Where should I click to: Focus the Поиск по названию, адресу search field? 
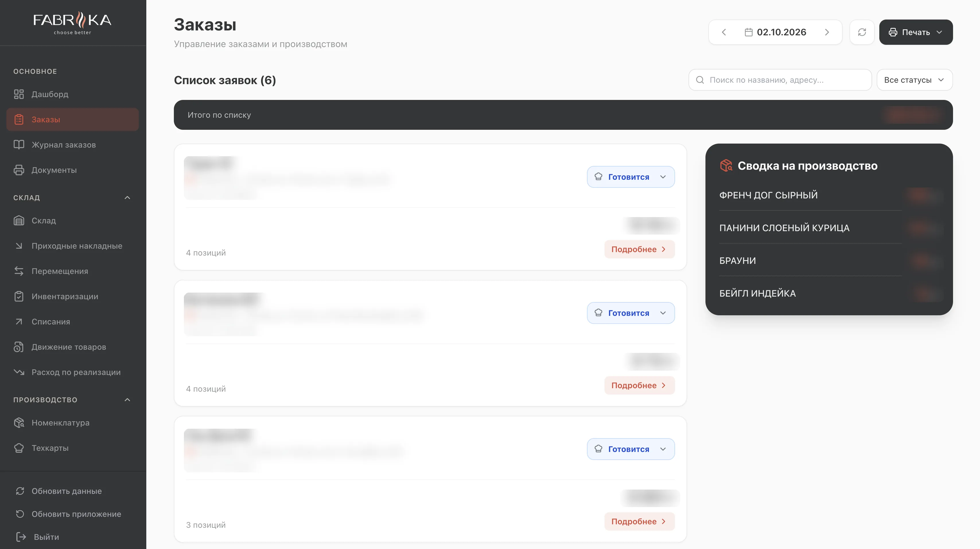point(780,80)
